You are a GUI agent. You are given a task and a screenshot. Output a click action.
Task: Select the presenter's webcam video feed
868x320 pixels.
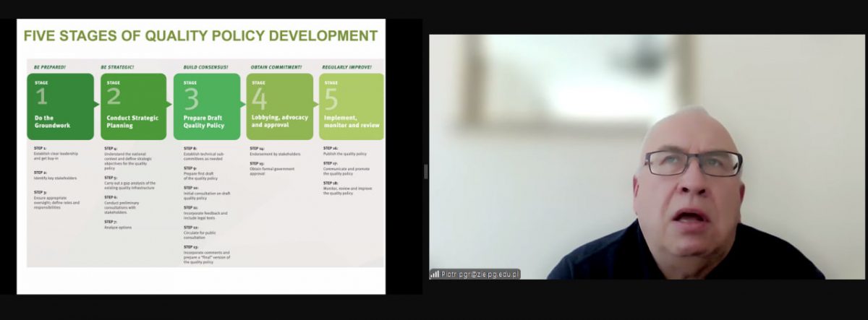(647, 156)
